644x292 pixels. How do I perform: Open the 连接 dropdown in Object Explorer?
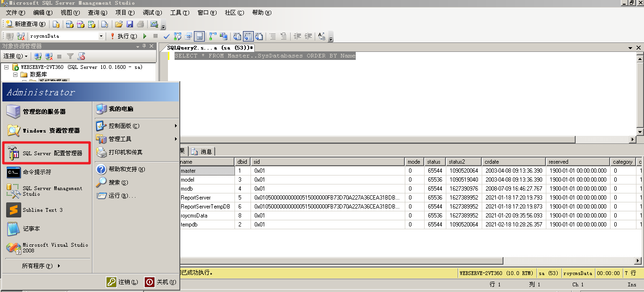(x=15, y=56)
